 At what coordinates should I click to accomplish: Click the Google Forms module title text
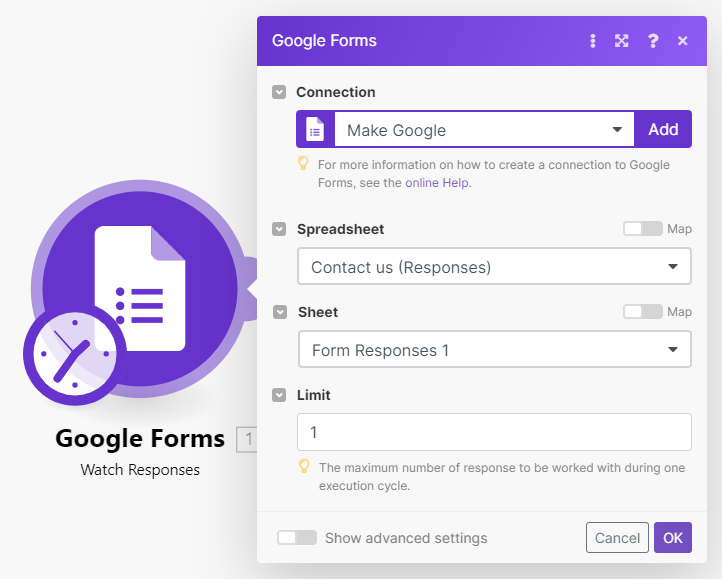(140, 439)
